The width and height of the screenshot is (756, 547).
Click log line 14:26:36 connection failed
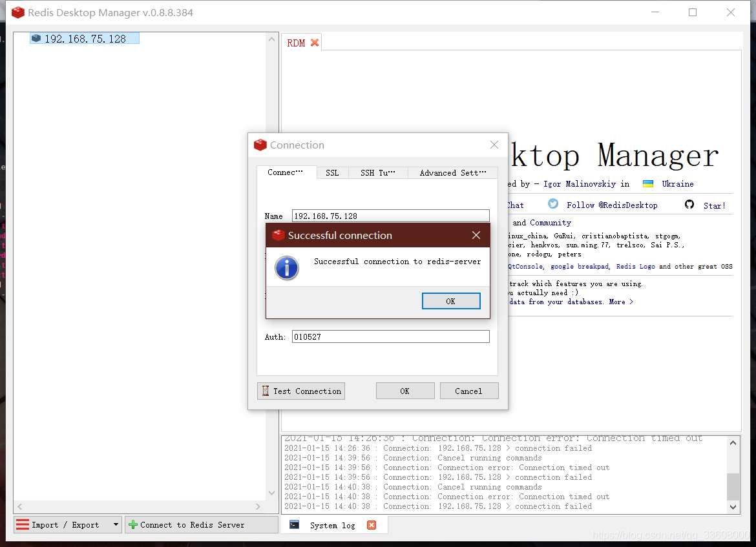click(438, 448)
